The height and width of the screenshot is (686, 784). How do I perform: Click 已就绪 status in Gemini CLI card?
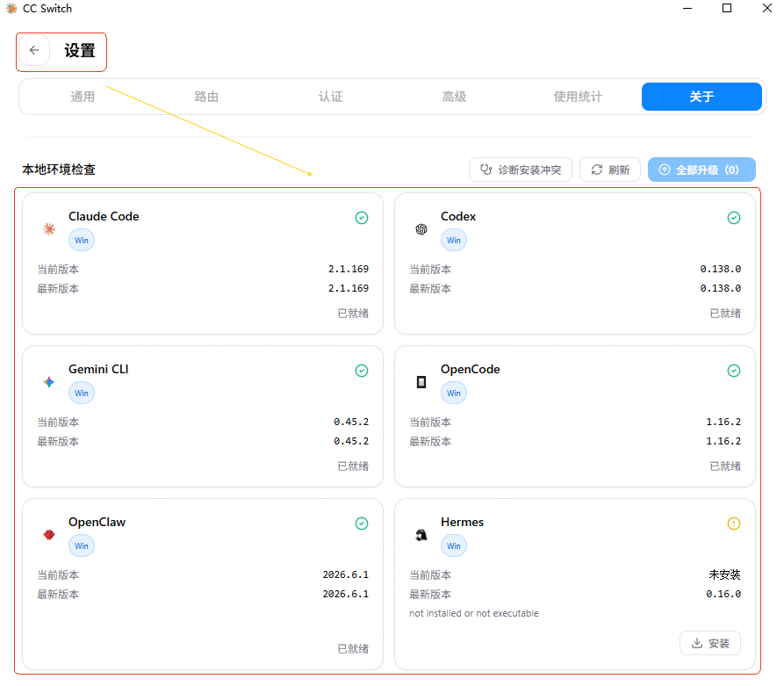tap(353, 466)
